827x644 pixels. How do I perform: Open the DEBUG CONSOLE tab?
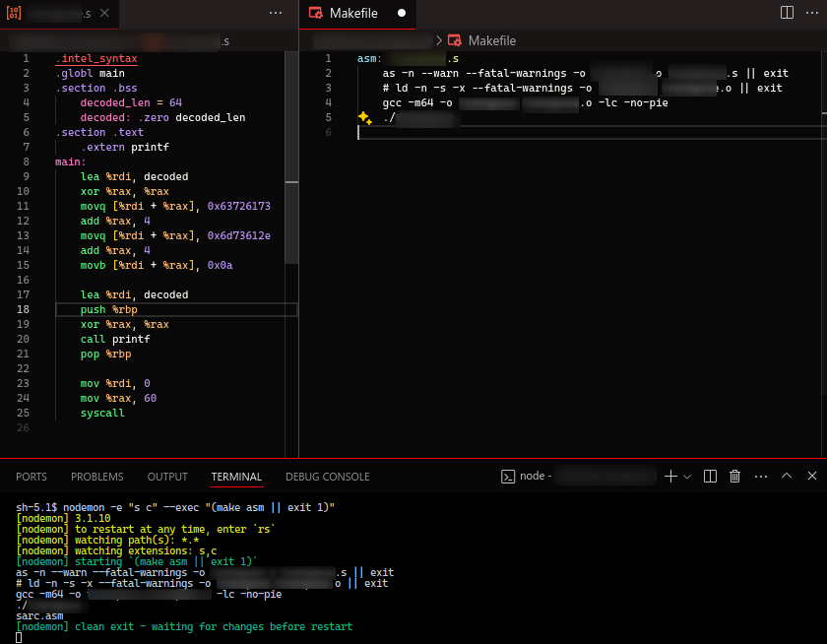coord(327,477)
